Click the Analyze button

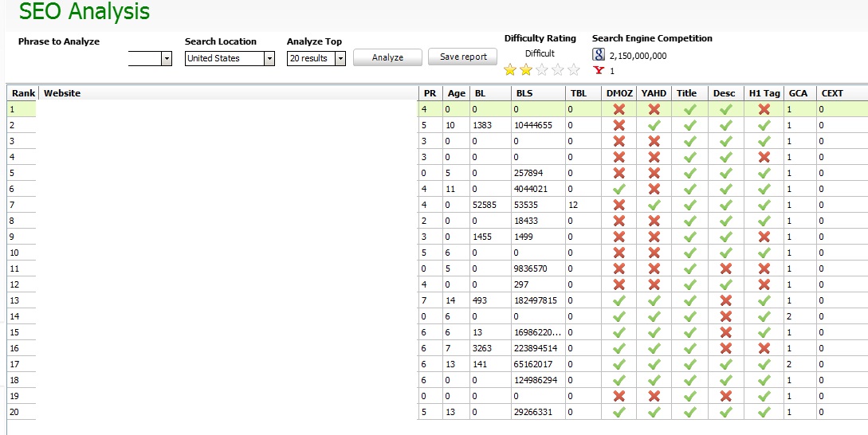[x=387, y=57]
